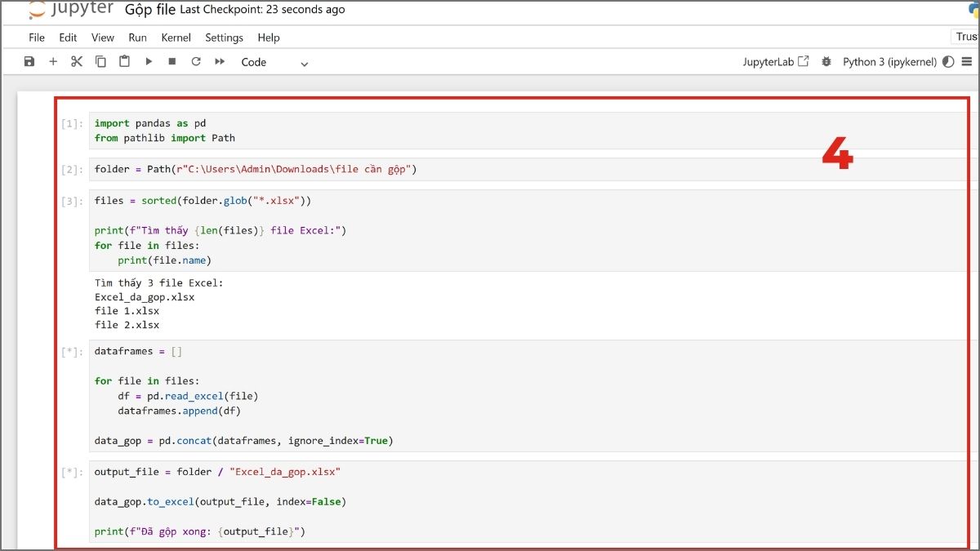Rename the notebook title Gộp file
Image resolution: width=980 pixels, height=551 pixels.
[149, 10]
